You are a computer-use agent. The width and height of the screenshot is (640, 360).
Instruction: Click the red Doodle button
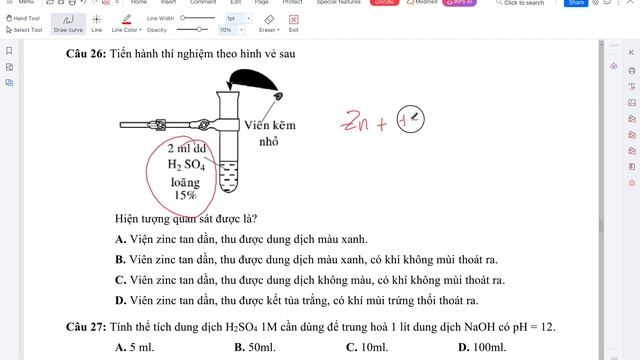point(384,2)
